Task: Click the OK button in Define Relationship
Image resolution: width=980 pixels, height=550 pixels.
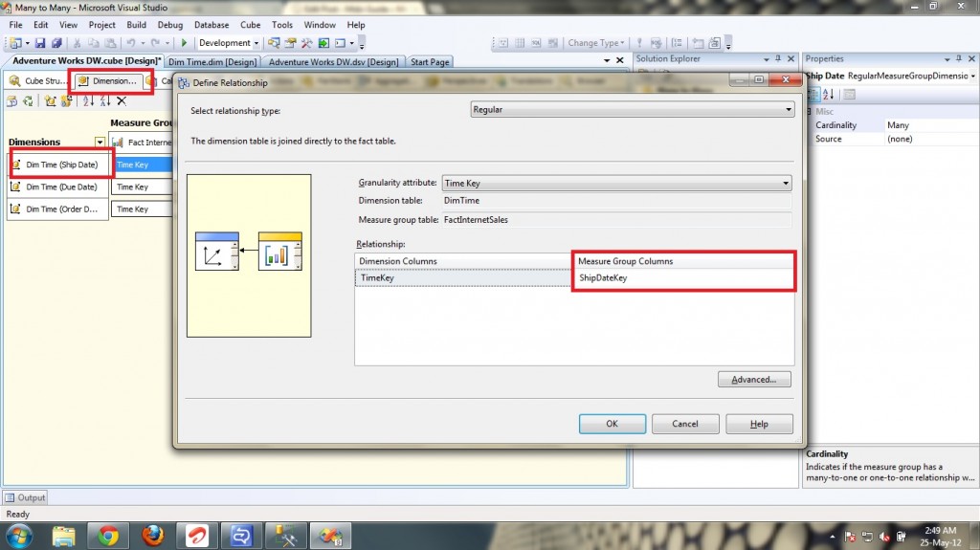Action: pos(612,424)
